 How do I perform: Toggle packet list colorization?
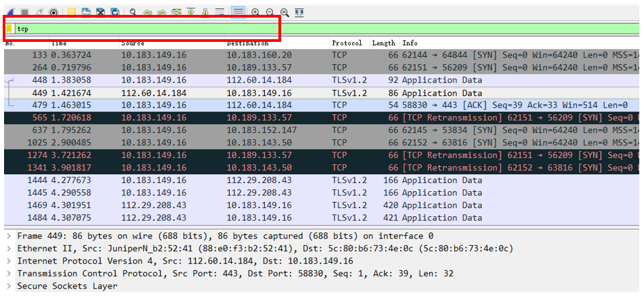pos(238,11)
